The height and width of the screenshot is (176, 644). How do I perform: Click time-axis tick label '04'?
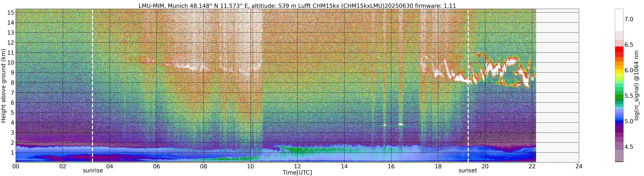point(110,166)
